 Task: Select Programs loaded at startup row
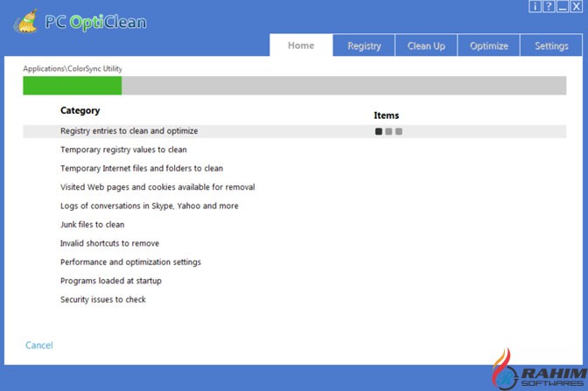[110, 281]
